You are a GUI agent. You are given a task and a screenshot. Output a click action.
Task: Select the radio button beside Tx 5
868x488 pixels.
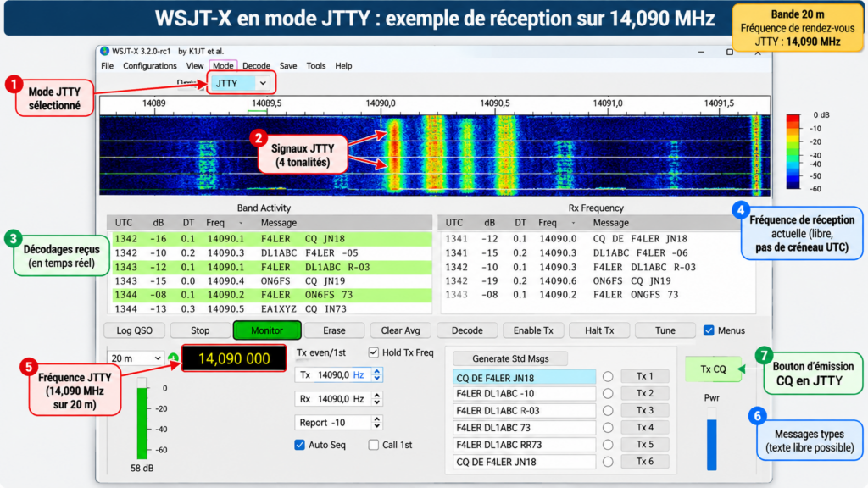click(608, 445)
